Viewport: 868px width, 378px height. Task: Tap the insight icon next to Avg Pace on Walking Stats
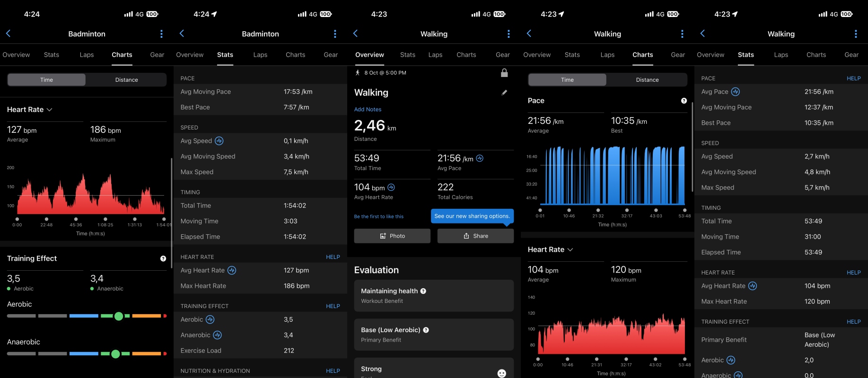point(735,92)
